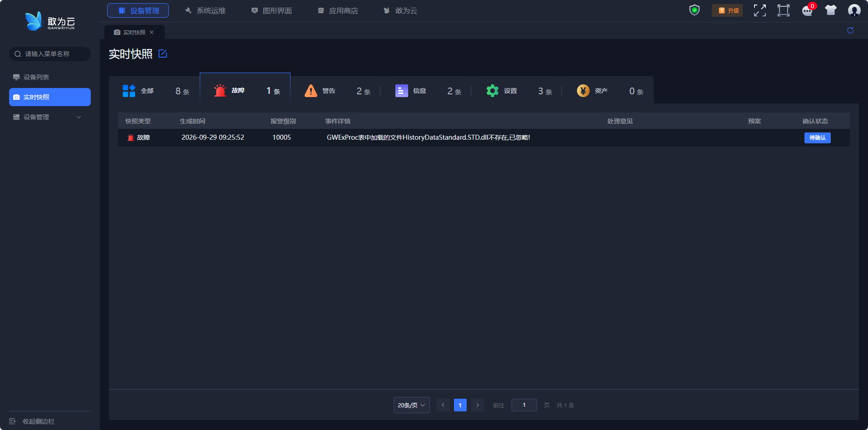
Task: Select 设备列表 in sidebar
Action: tap(50, 77)
